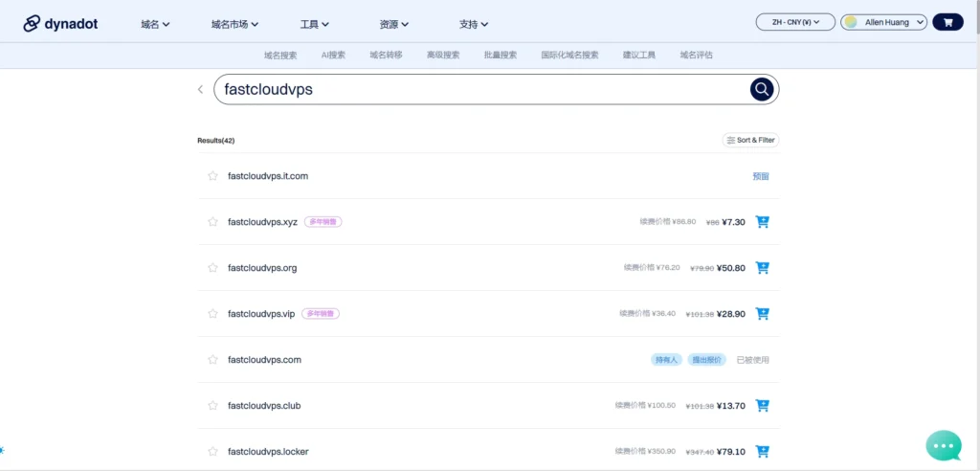Click 预留 link for fastcloudvps.it.com

pos(761,176)
